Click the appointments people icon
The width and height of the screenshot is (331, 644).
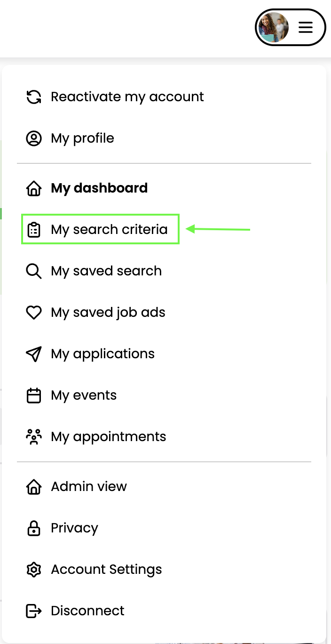34,437
